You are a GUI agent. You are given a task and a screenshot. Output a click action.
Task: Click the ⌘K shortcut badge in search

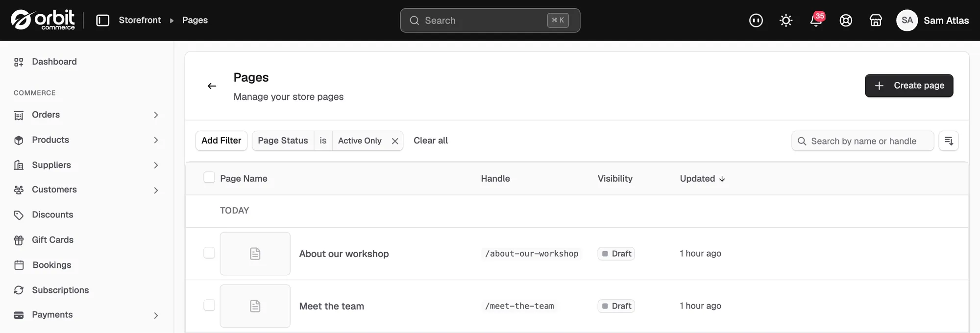point(558,21)
